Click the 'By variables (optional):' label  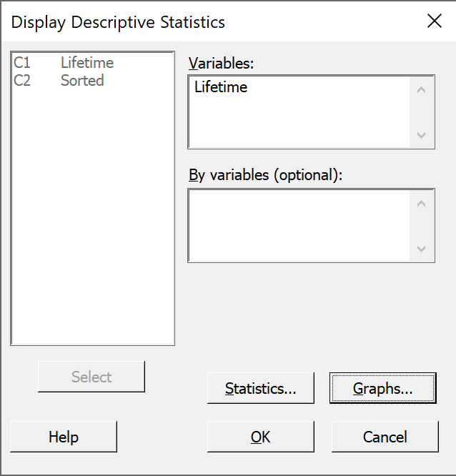point(265,175)
